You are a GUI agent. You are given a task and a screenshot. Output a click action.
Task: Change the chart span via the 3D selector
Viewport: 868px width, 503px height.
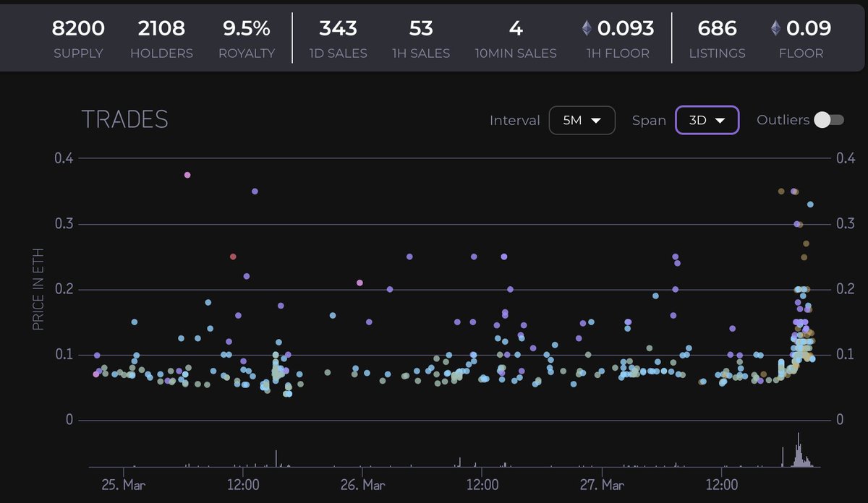pos(707,120)
